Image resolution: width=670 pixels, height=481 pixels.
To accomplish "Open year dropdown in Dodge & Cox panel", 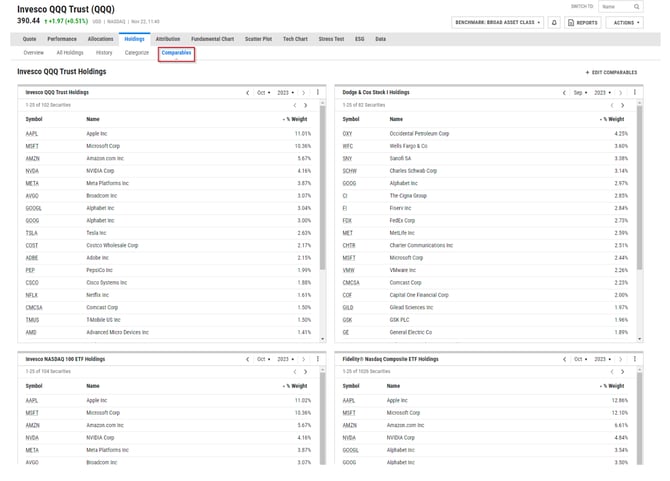I will [x=602, y=93].
